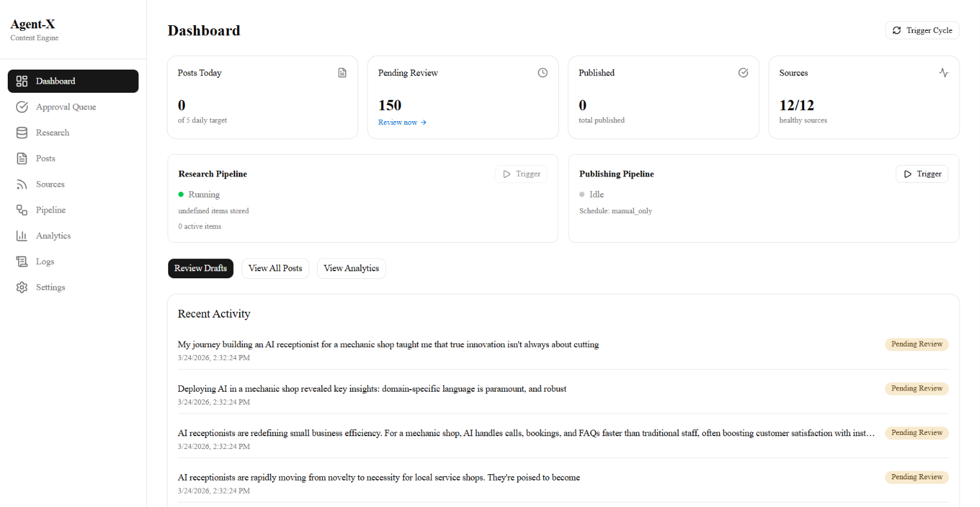This screenshot has height=507, width=980.
Task: Click the '0 of 5 daily target' value
Action: [182, 105]
